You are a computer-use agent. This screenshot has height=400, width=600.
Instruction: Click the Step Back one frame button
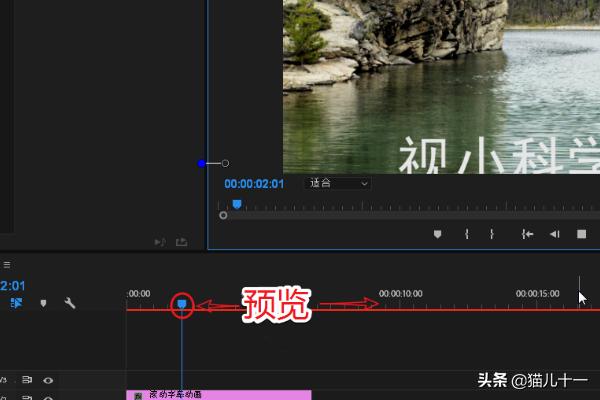[x=554, y=234]
